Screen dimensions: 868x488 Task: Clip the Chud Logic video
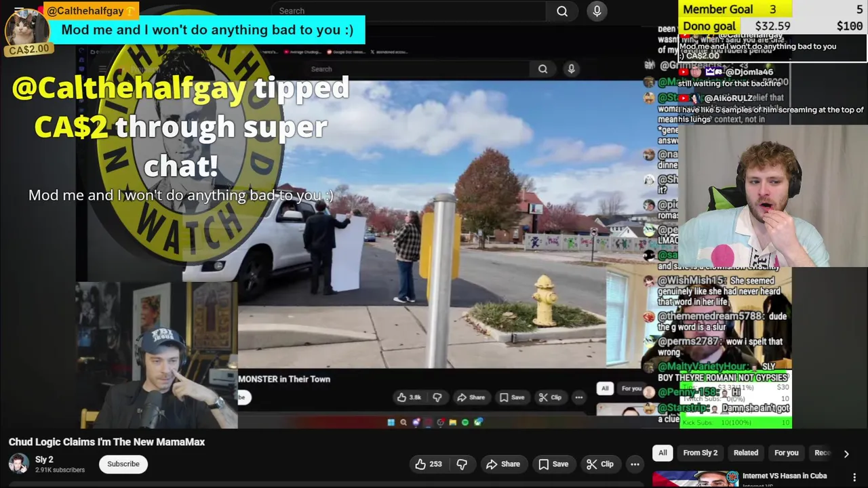tap(600, 464)
